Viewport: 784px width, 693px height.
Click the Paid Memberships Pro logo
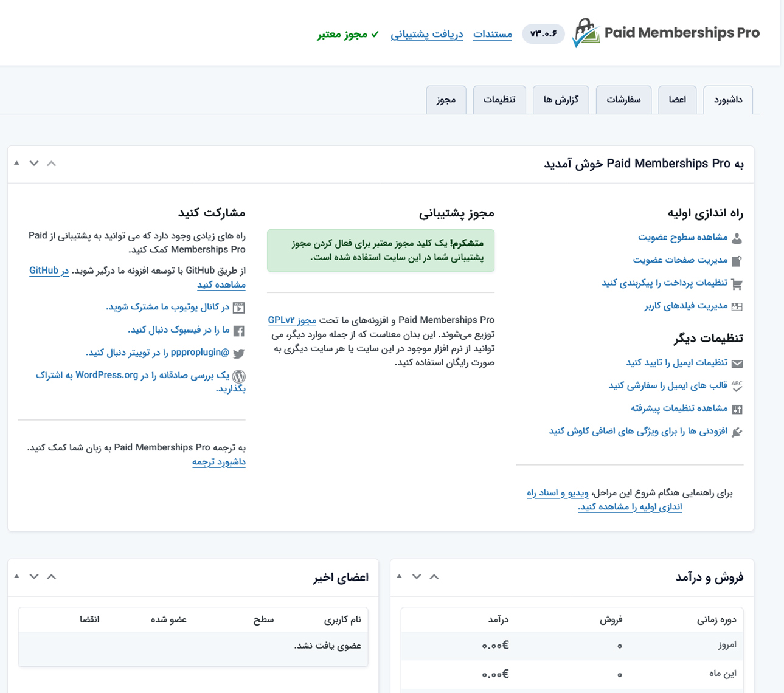666,33
